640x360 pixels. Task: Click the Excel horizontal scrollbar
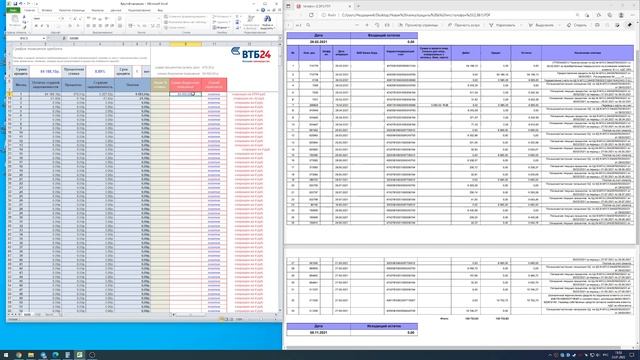[224, 314]
